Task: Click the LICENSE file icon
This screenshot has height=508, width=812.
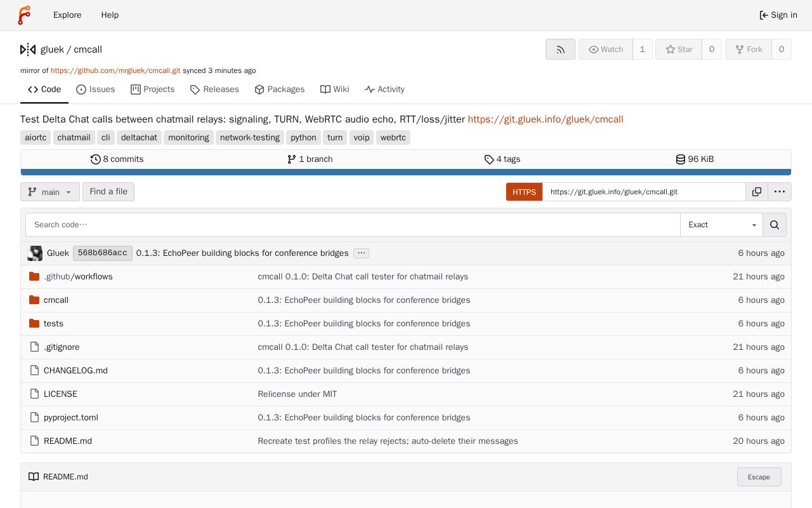Action: (x=34, y=394)
